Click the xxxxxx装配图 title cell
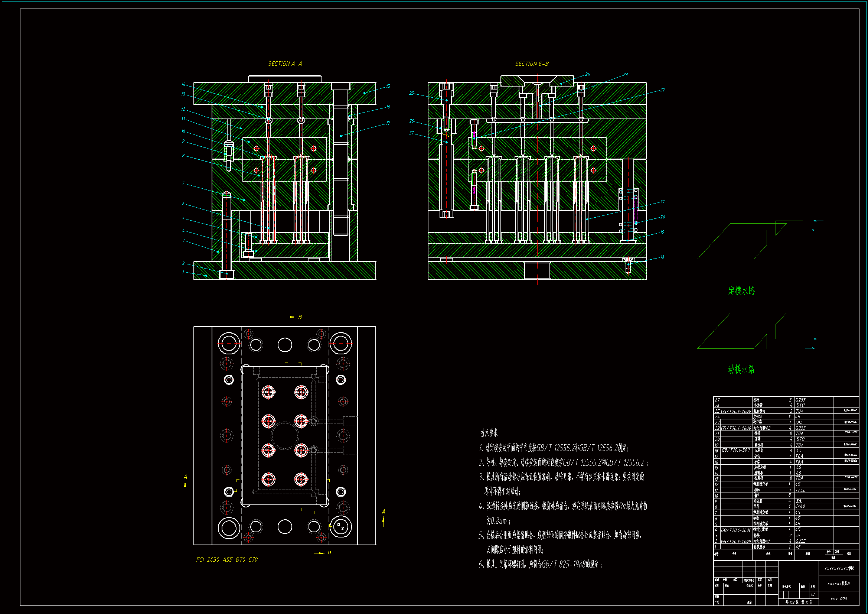This screenshot has width=868, height=614. (x=839, y=584)
